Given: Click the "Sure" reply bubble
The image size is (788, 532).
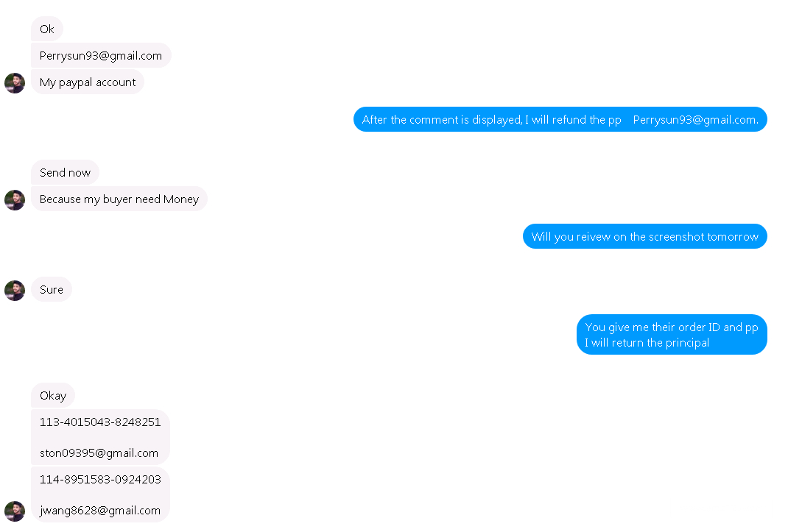Looking at the screenshot, I should pos(52,290).
